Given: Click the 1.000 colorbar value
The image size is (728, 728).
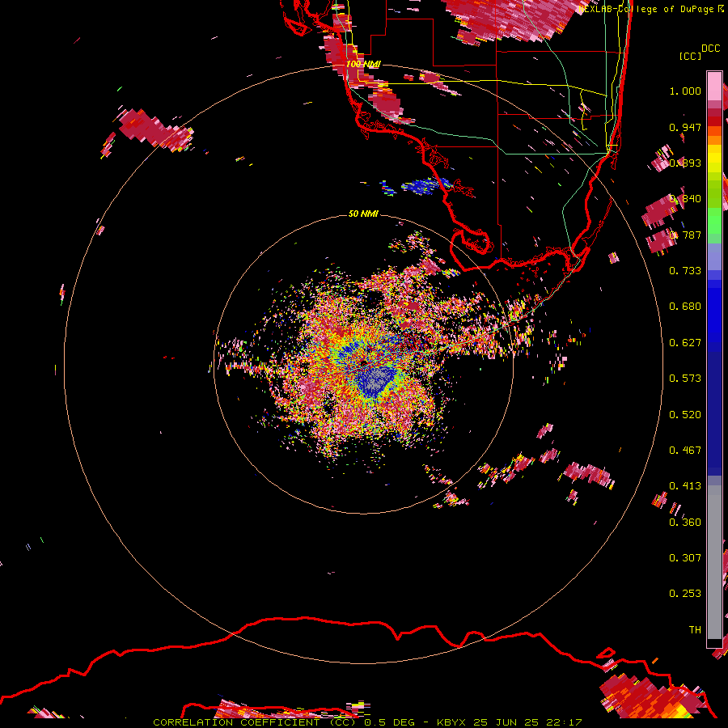Looking at the screenshot, I should pyautogui.click(x=685, y=91).
